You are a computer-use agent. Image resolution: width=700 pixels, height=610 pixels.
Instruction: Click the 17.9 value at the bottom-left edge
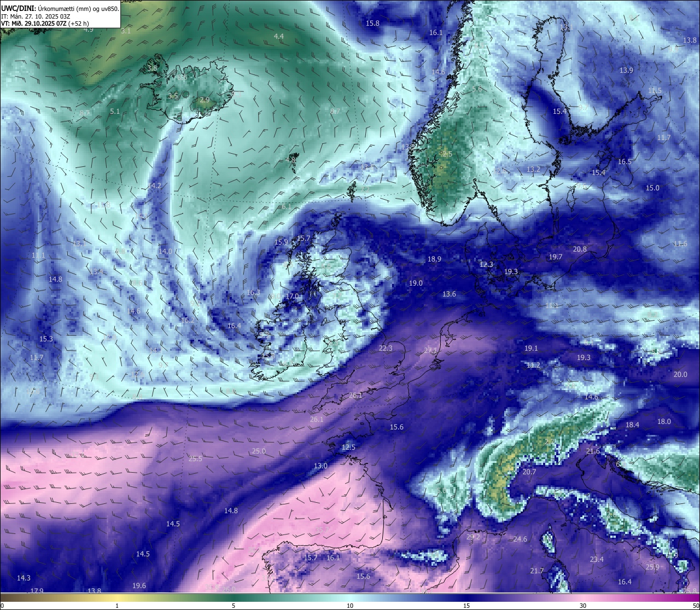click(37, 591)
